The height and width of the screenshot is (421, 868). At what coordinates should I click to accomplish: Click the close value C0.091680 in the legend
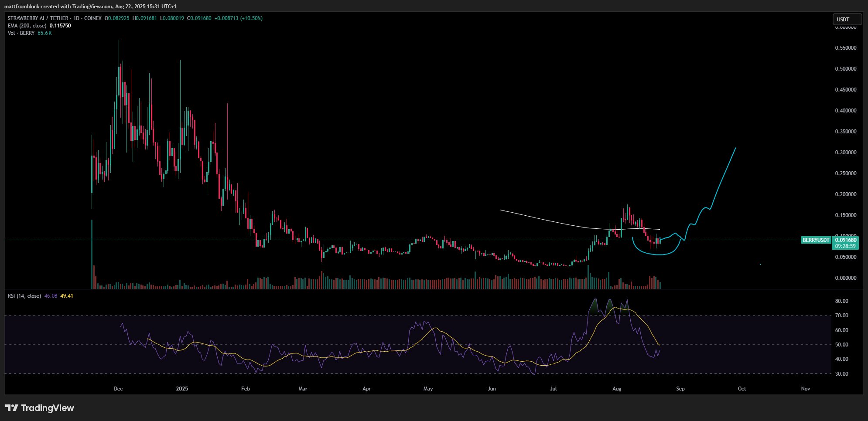click(x=199, y=18)
